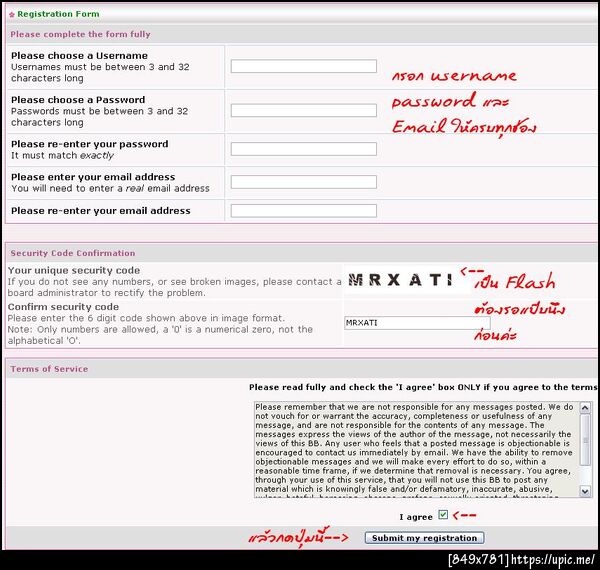Click the Registration Form star icon

(x=11, y=15)
